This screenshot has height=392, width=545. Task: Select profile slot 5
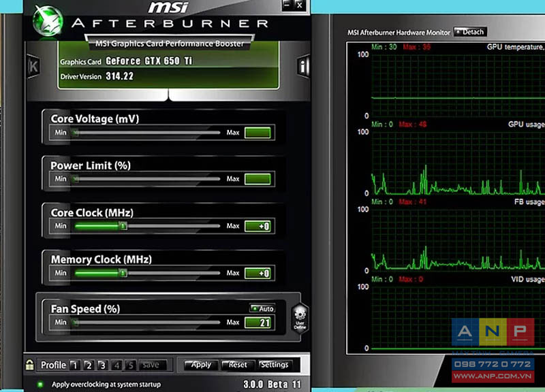130,365
